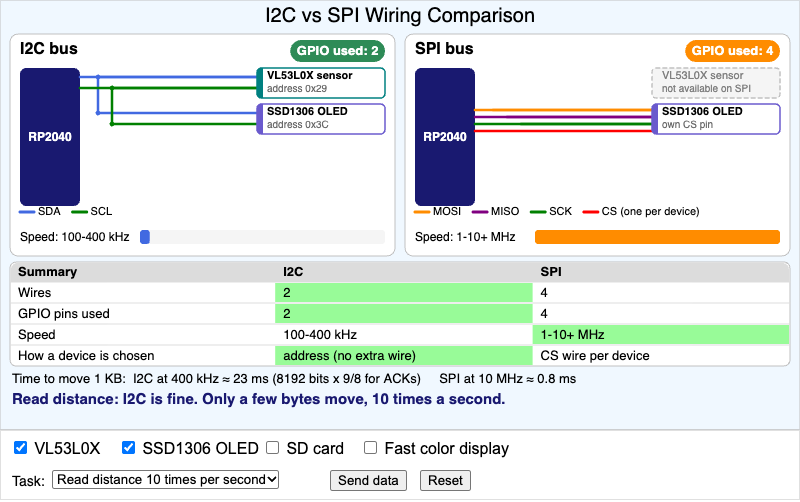Click the orange SPI speed bar
The image size is (800, 502).
(657, 237)
